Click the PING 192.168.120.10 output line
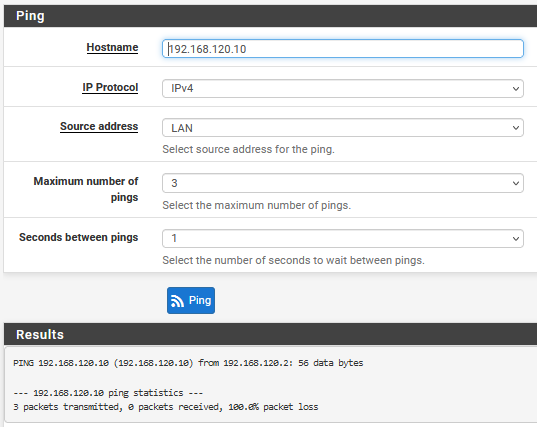 pyautogui.click(x=188, y=363)
